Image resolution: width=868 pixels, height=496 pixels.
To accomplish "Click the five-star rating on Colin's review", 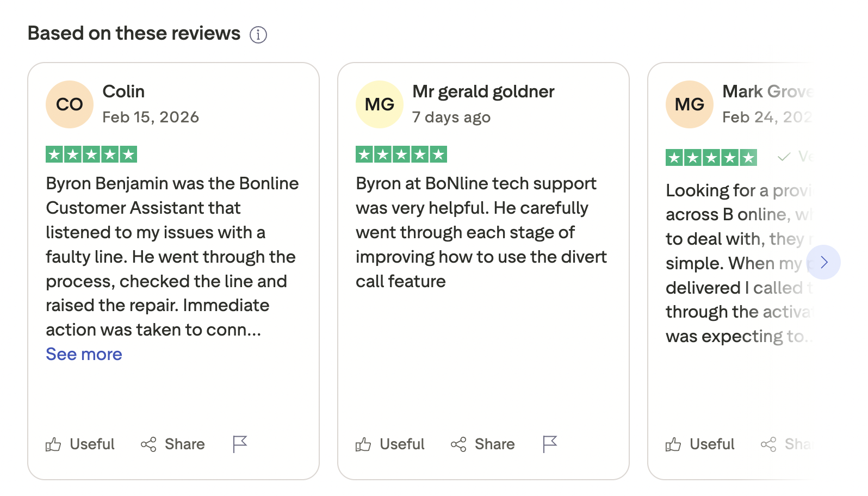I will (x=91, y=154).
